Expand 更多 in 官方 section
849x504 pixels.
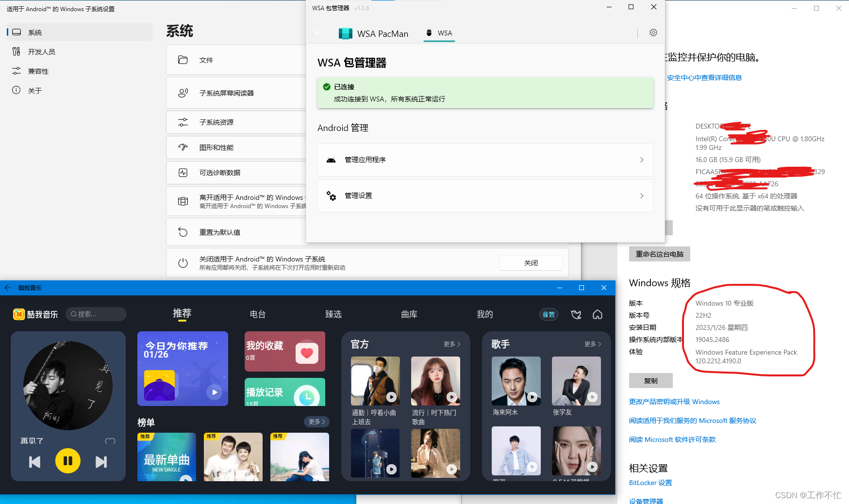pyautogui.click(x=452, y=344)
